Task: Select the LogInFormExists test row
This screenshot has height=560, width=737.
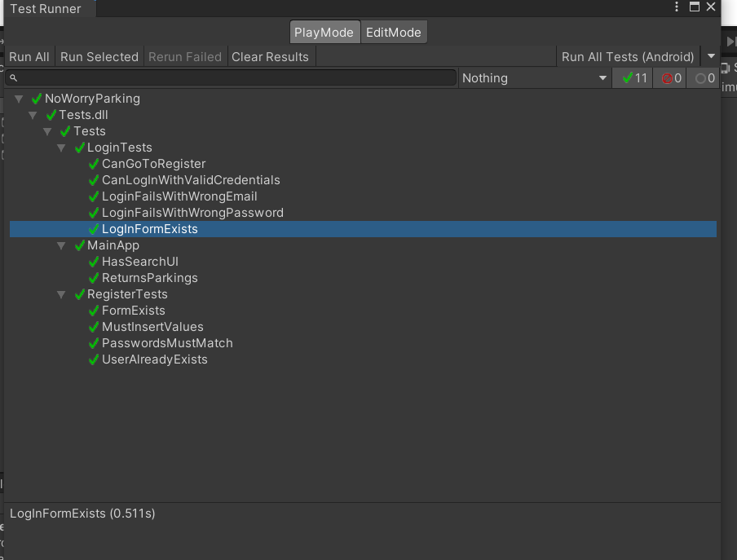Action: pyautogui.click(x=363, y=229)
